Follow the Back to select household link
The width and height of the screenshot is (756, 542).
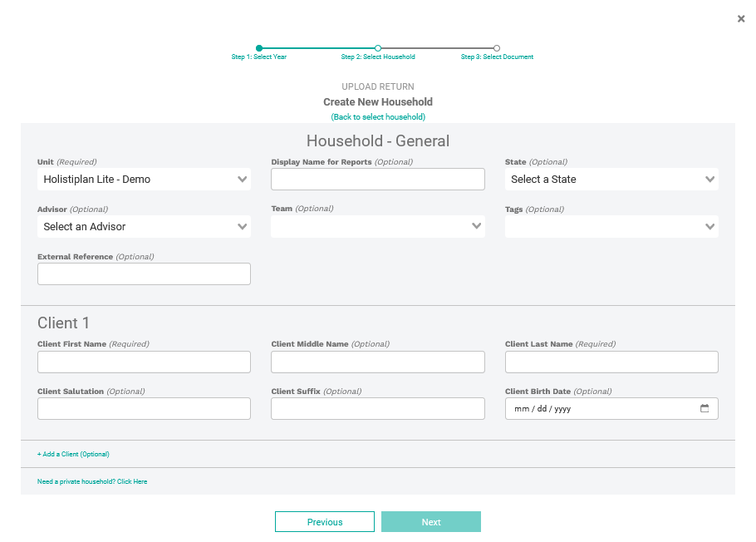pos(378,117)
